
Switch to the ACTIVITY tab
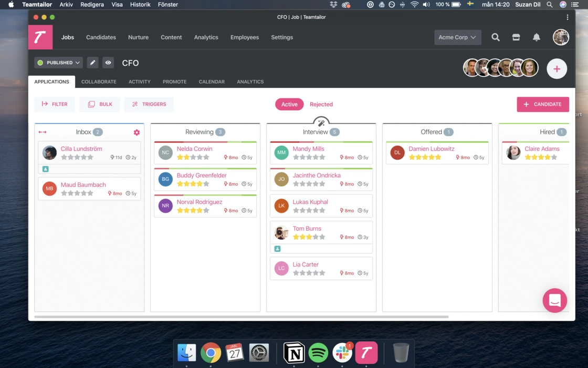140,81
